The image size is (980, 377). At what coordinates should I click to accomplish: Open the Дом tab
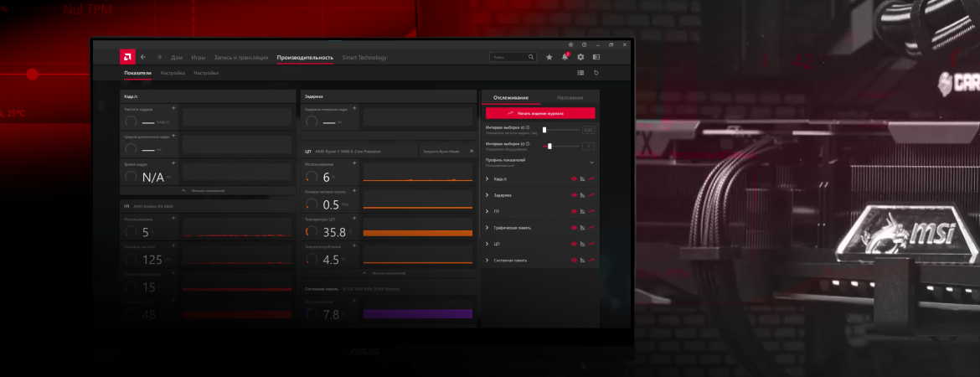pyautogui.click(x=177, y=58)
